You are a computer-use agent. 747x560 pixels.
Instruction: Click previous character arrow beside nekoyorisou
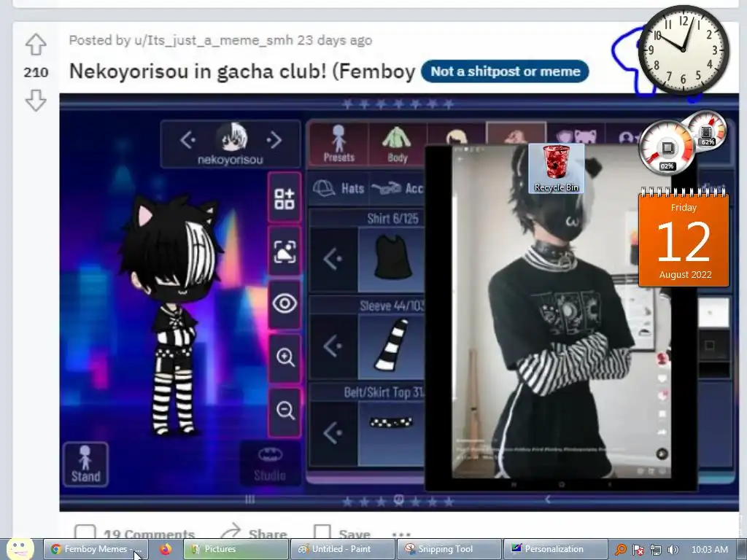(187, 139)
